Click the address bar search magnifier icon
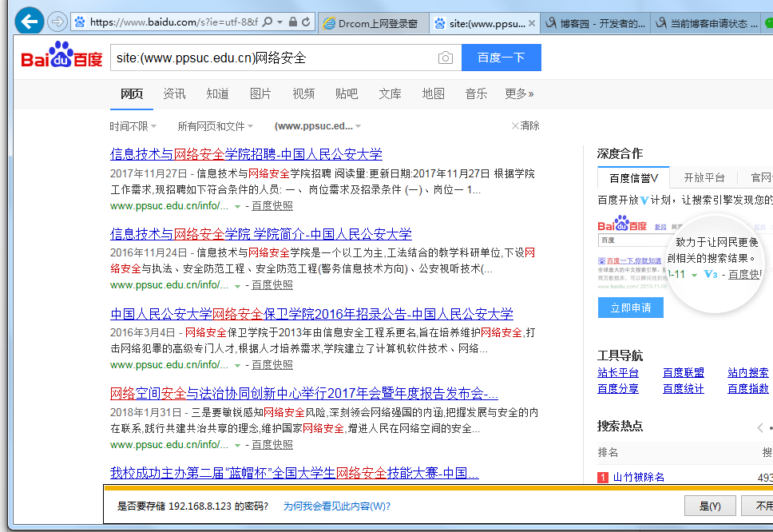Viewport: 773px width, 532px height. tap(268, 22)
